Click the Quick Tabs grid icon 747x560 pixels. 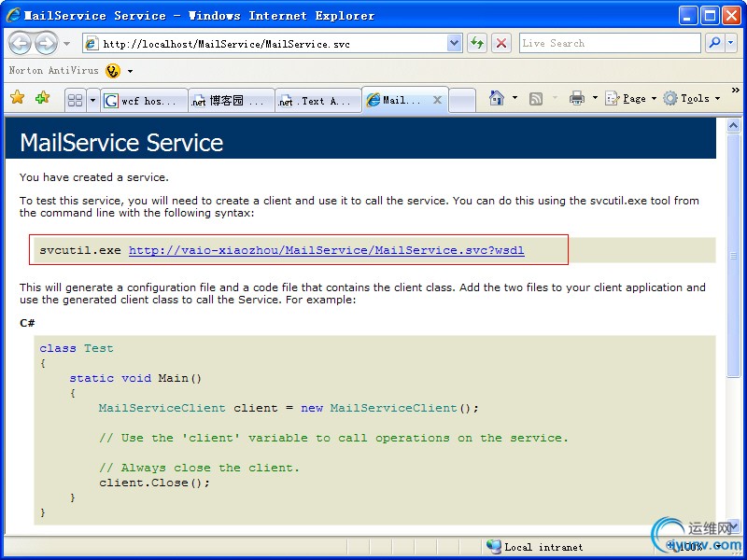click(76, 101)
